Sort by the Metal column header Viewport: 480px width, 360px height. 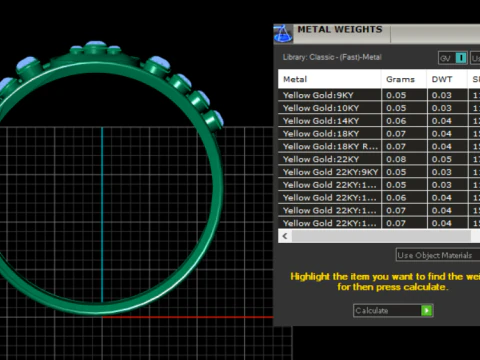(x=329, y=79)
